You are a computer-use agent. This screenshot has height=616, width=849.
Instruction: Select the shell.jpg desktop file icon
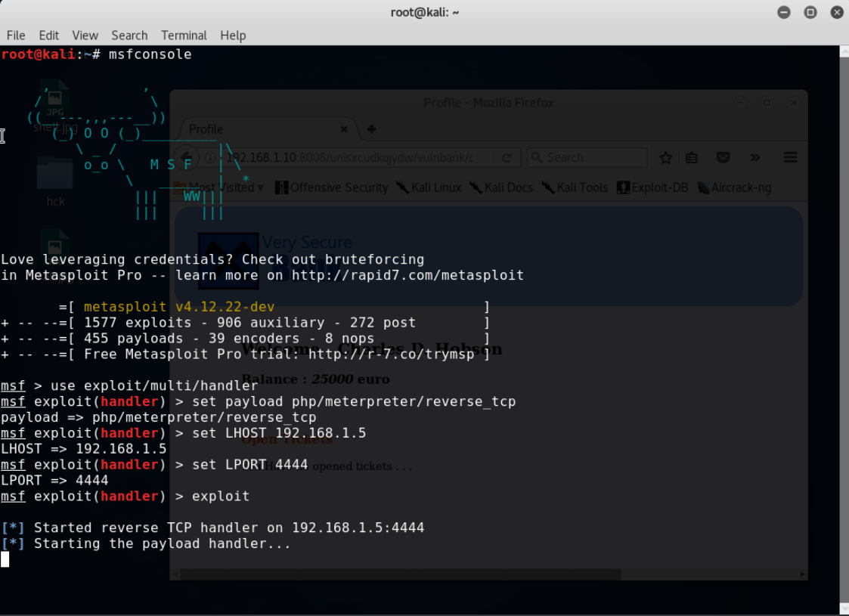[55, 107]
